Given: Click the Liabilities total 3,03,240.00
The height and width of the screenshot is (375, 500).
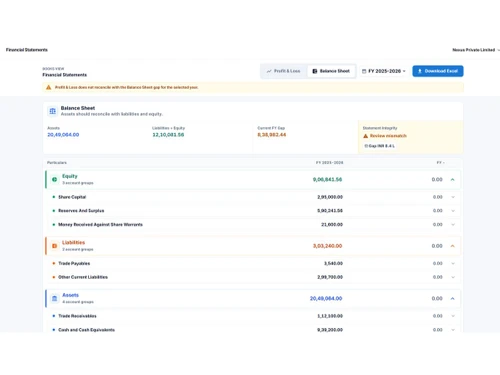Looking at the screenshot, I should pos(327,246).
